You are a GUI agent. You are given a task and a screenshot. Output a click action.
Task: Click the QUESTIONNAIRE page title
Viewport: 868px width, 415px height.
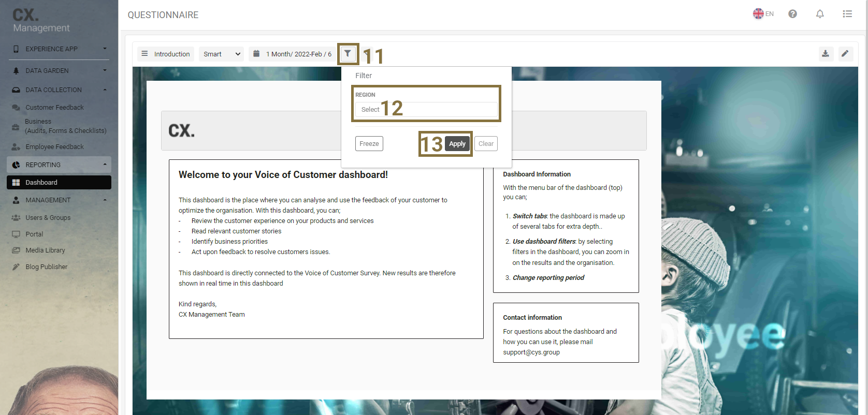163,15
